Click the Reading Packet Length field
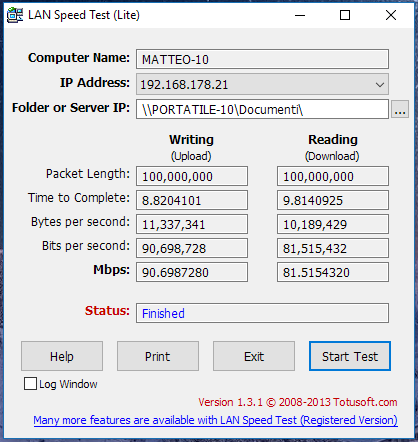Screen dimensions: 418x442 click(x=333, y=176)
